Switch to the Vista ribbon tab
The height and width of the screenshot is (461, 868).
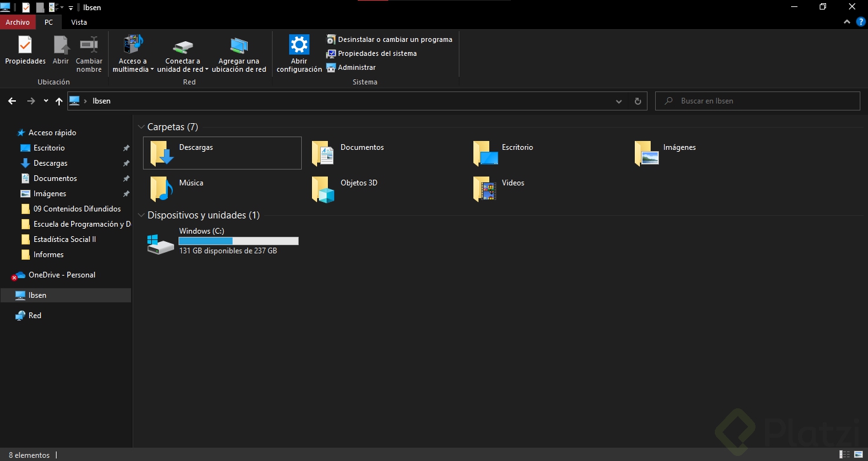[x=79, y=22]
